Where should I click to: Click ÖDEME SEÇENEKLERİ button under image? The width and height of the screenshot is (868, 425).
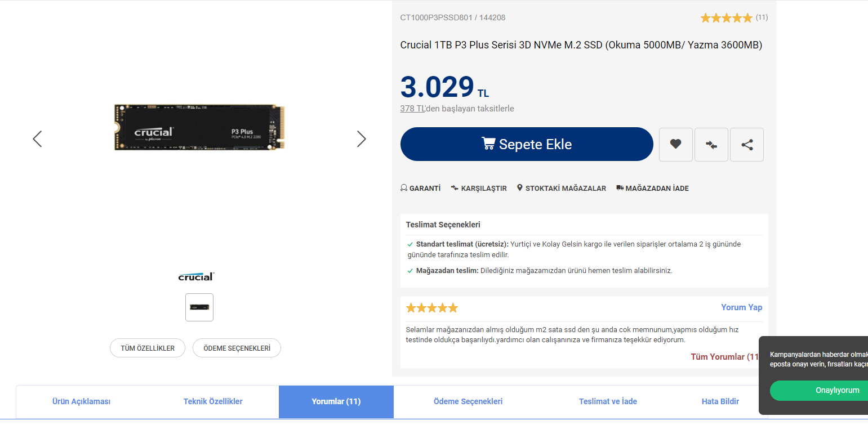pyautogui.click(x=237, y=348)
